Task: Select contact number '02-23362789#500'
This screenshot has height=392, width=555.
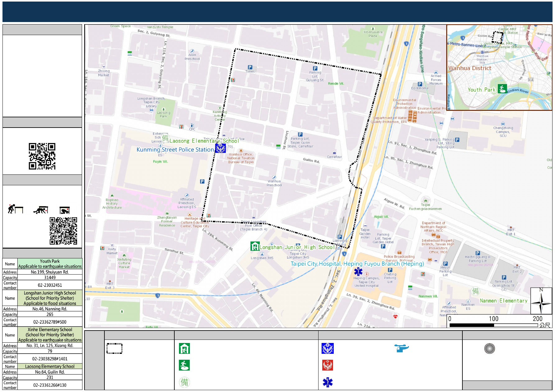Action: pos(50,322)
